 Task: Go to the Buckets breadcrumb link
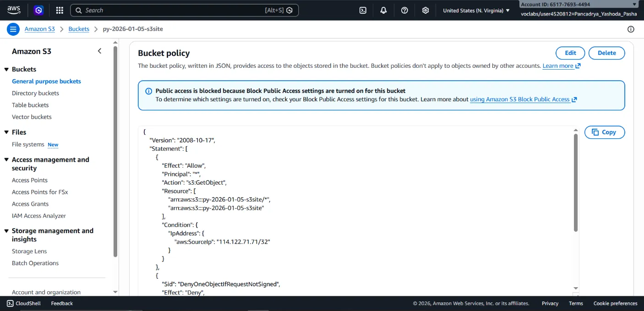click(79, 29)
